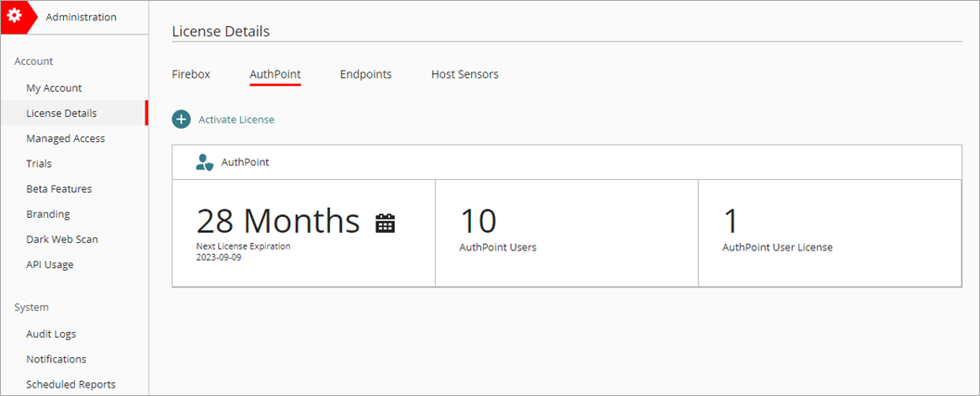
Task: Open Beta Features settings
Action: pyautogui.click(x=58, y=188)
